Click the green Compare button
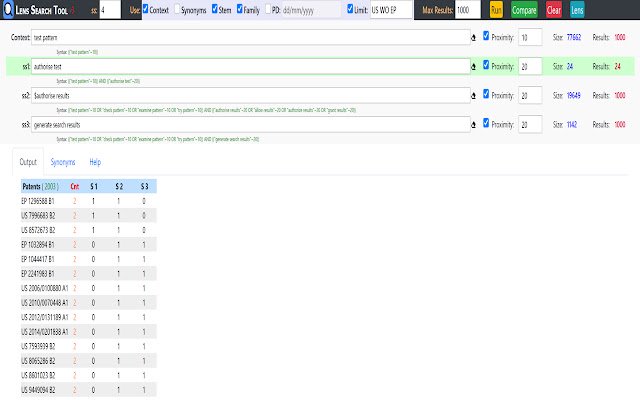The image size is (640, 400). pos(524,10)
